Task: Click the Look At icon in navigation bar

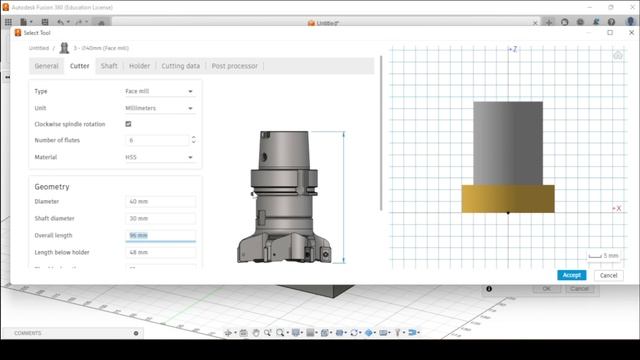Action: pos(243,333)
